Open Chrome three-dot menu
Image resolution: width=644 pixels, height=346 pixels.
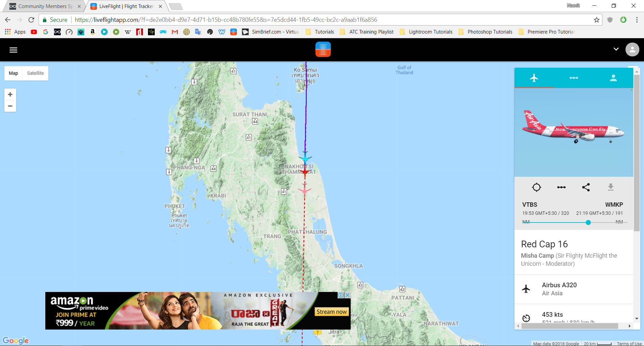(637, 20)
